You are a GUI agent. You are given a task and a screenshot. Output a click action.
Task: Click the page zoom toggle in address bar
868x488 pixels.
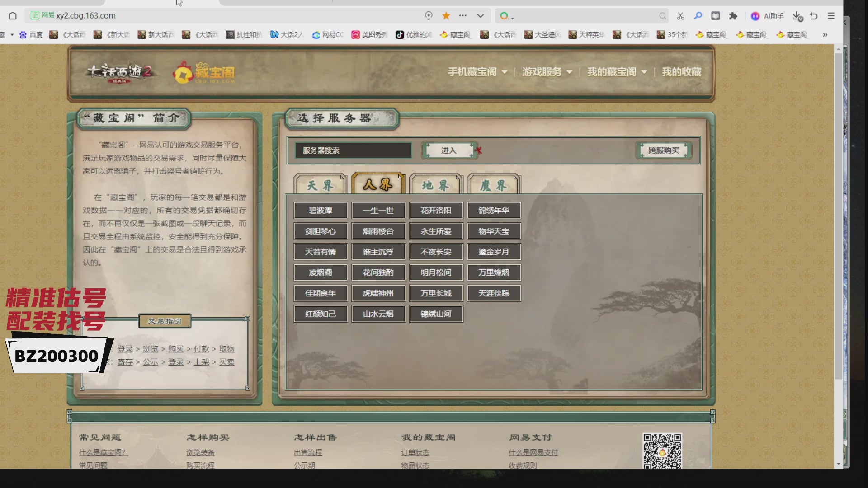coord(429,15)
